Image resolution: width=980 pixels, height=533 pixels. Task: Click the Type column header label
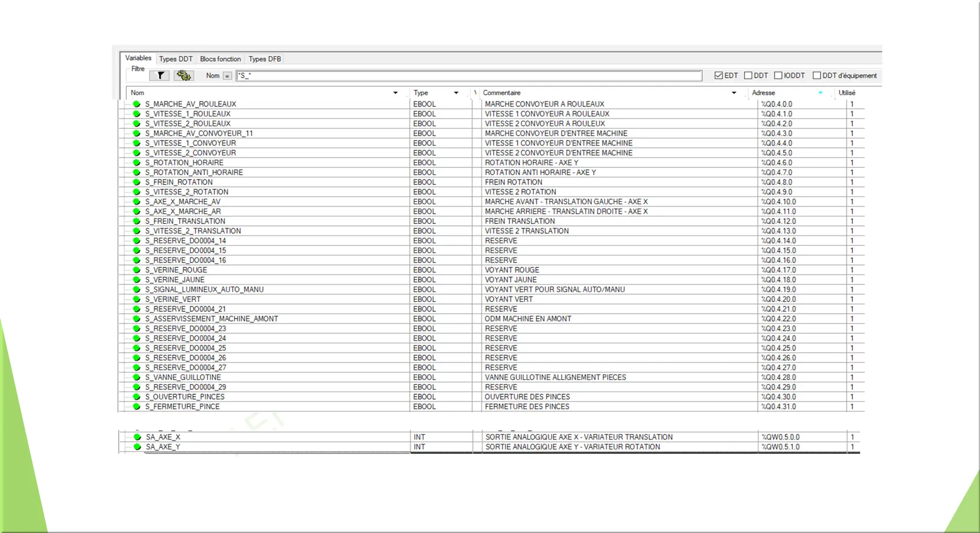tap(421, 93)
